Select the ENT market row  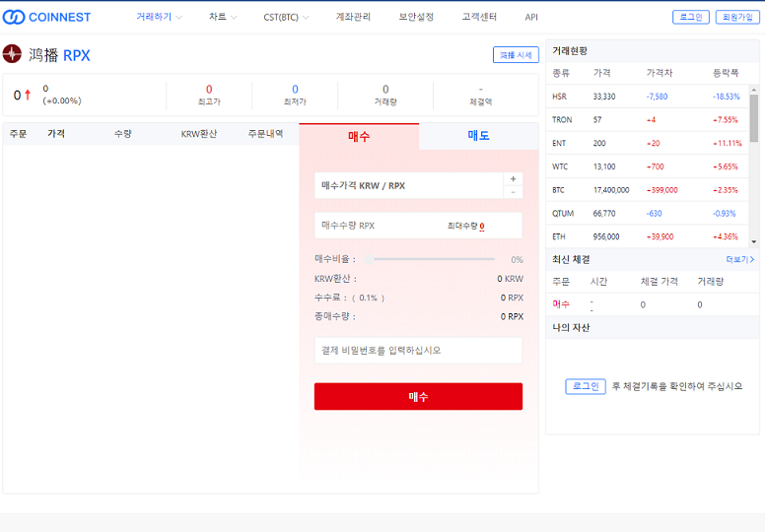coord(647,144)
